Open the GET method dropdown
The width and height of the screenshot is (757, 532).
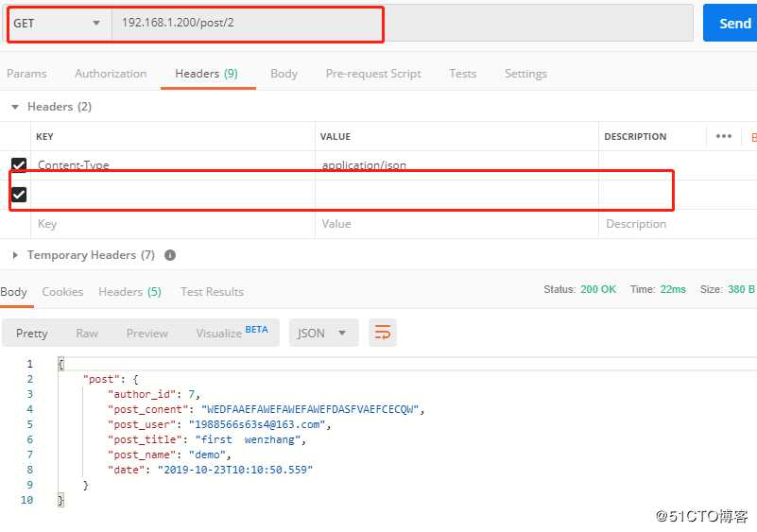(57, 24)
